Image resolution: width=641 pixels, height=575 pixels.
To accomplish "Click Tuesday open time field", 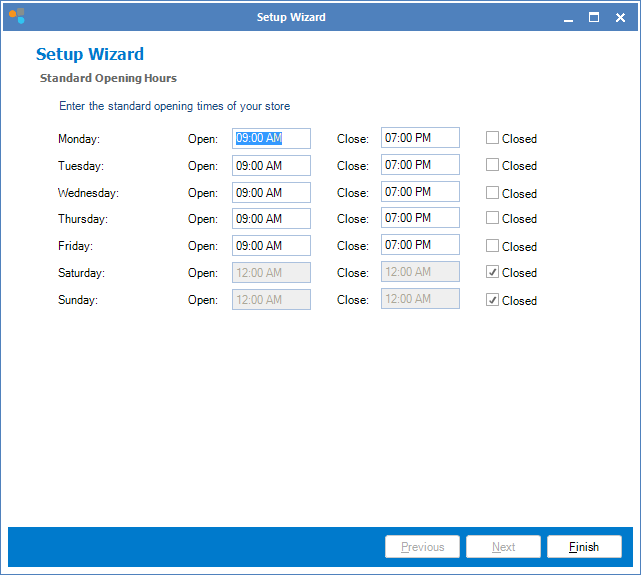I will (271, 165).
